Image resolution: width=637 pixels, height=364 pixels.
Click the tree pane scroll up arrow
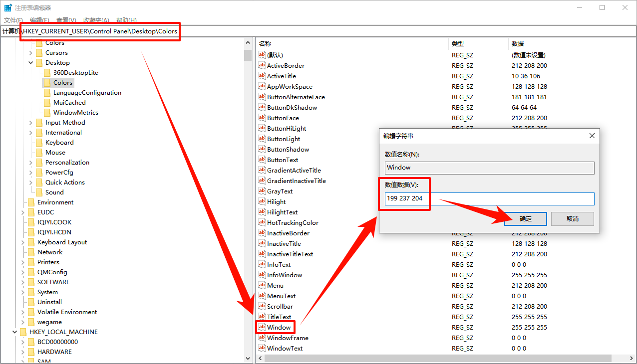point(248,42)
